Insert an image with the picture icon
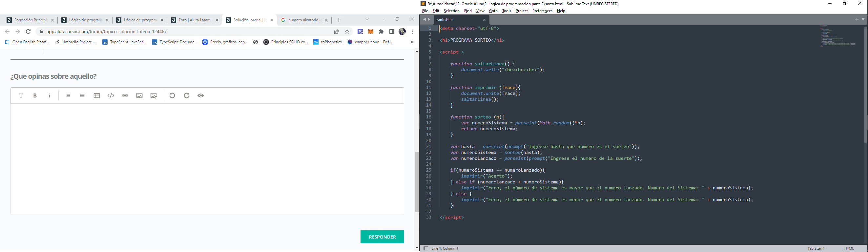868x252 pixels. click(139, 96)
